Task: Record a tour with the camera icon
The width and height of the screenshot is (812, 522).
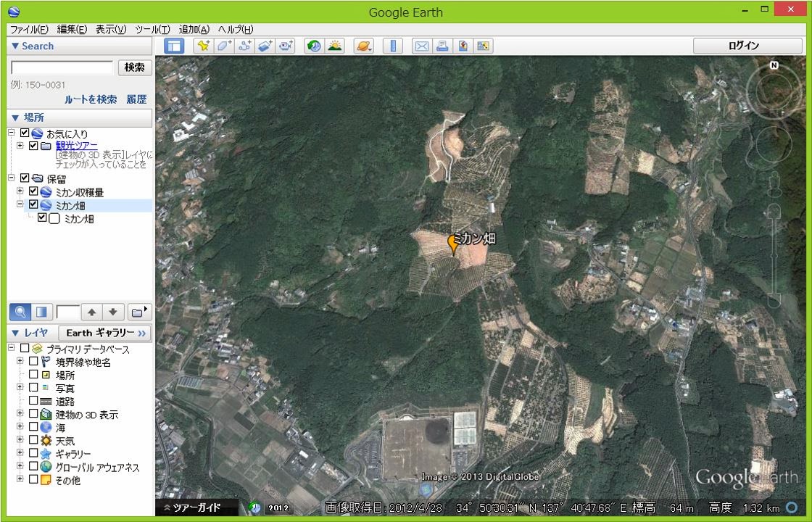Action: click(285, 46)
